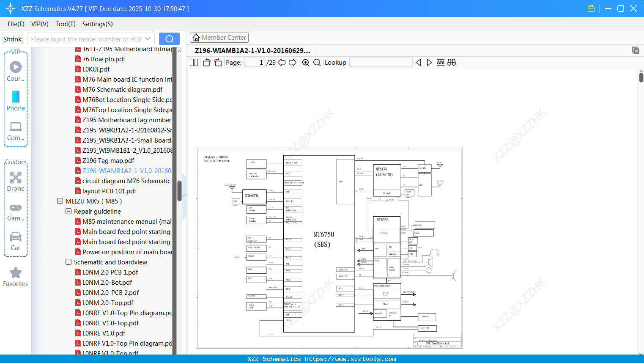Screen dimensions: 644x363
Task: Click the Lookup text field
Action: click(x=381, y=63)
